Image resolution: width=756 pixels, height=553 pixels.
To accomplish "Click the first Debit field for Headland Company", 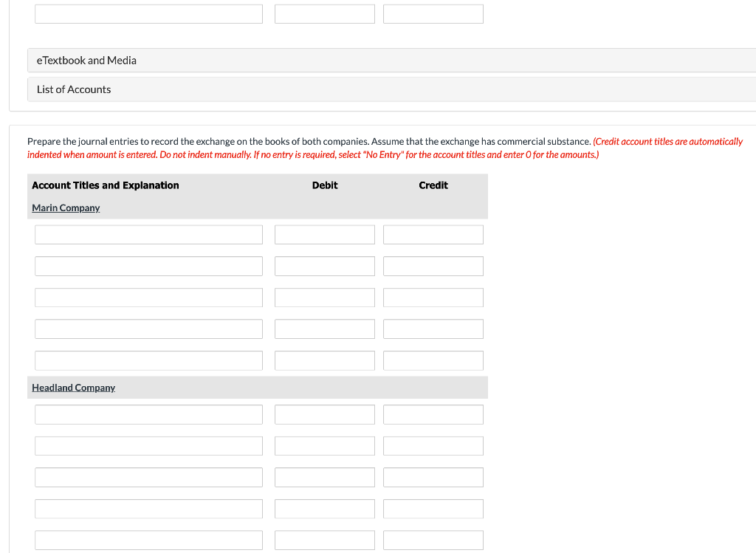I will (x=324, y=414).
